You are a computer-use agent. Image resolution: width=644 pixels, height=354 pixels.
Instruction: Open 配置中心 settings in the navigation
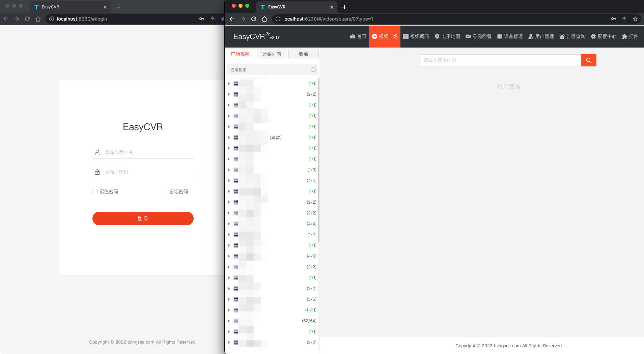click(604, 36)
